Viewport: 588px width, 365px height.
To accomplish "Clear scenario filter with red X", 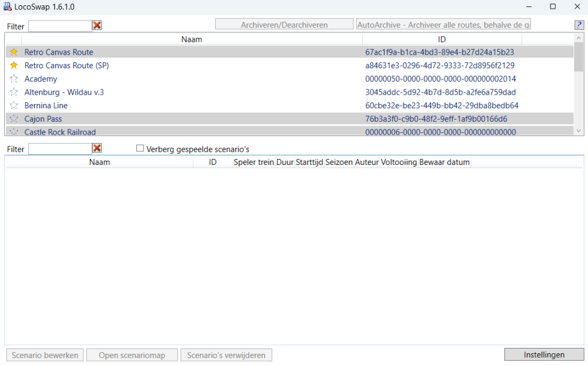I will coord(97,148).
